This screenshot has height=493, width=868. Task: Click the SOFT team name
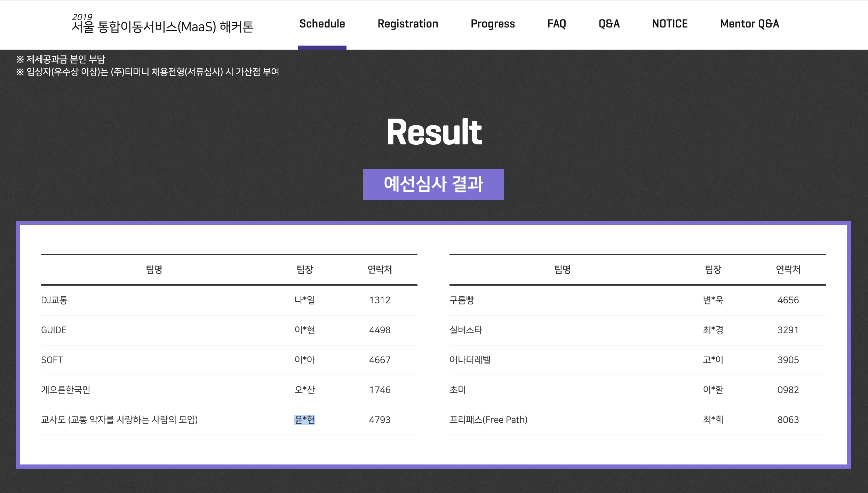pyautogui.click(x=52, y=360)
